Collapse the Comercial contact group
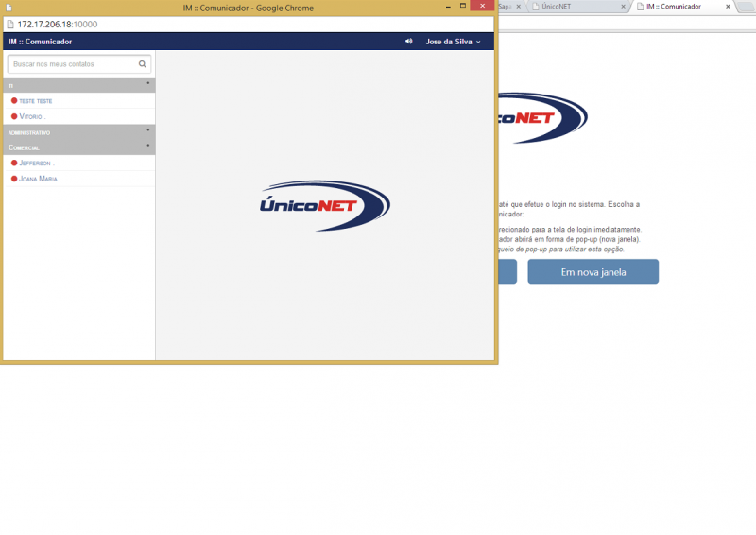 [79, 147]
